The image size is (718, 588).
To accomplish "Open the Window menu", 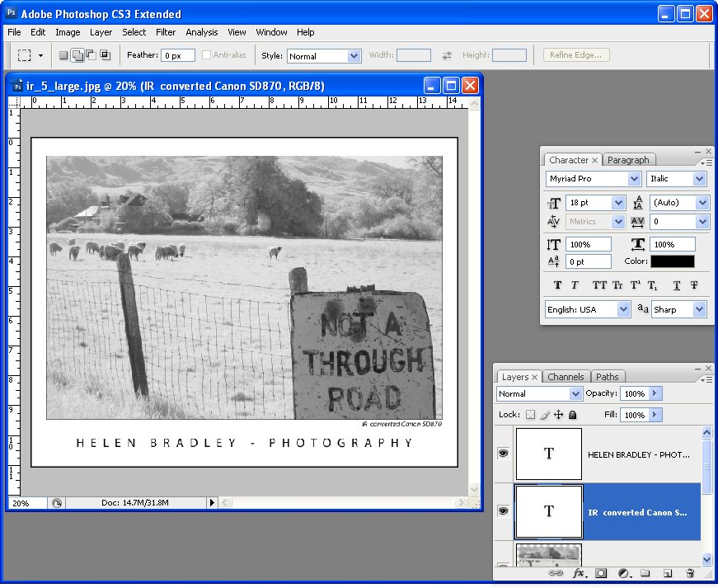I will click(x=271, y=32).
